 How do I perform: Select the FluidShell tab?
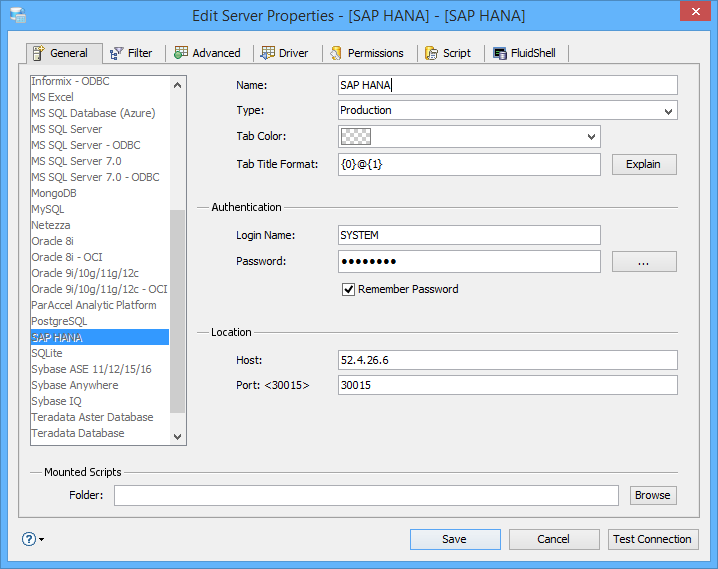(x=525, y=53)
